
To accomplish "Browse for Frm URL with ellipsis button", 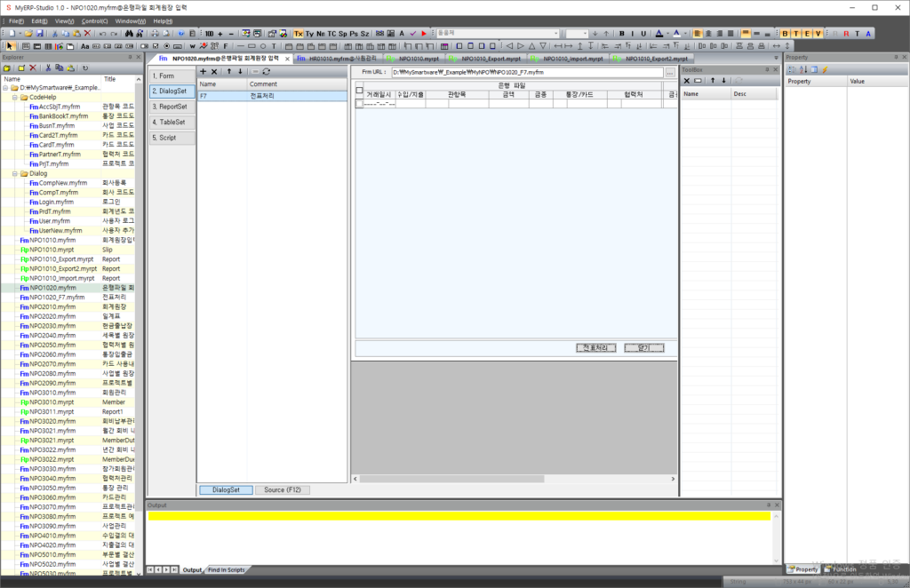I will coord(670,73).
